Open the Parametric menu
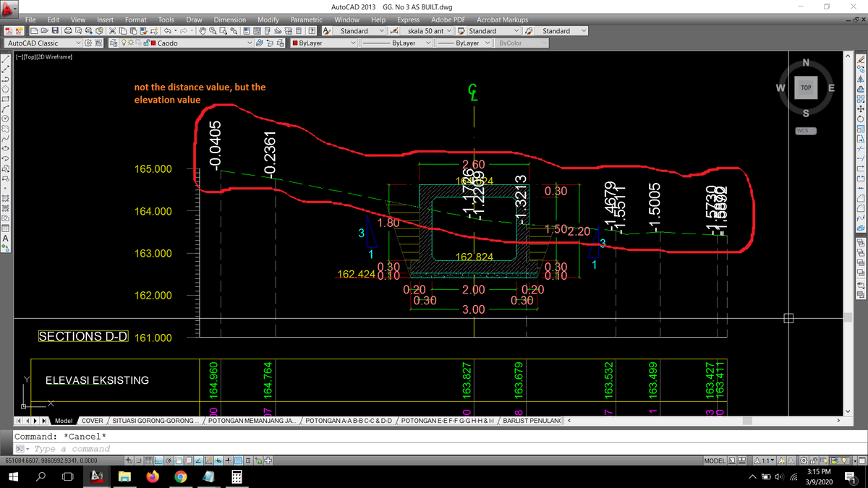 306,20
